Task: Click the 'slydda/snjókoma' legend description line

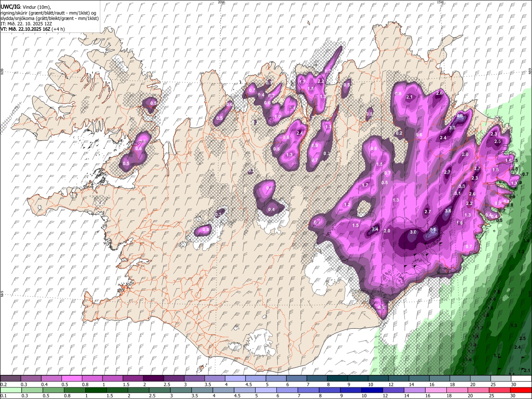Action: tap(49, 18)
